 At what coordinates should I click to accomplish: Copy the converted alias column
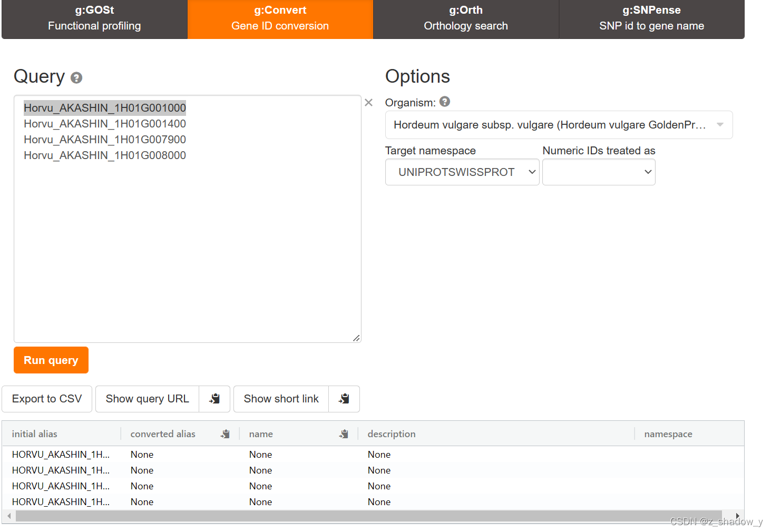226,434
